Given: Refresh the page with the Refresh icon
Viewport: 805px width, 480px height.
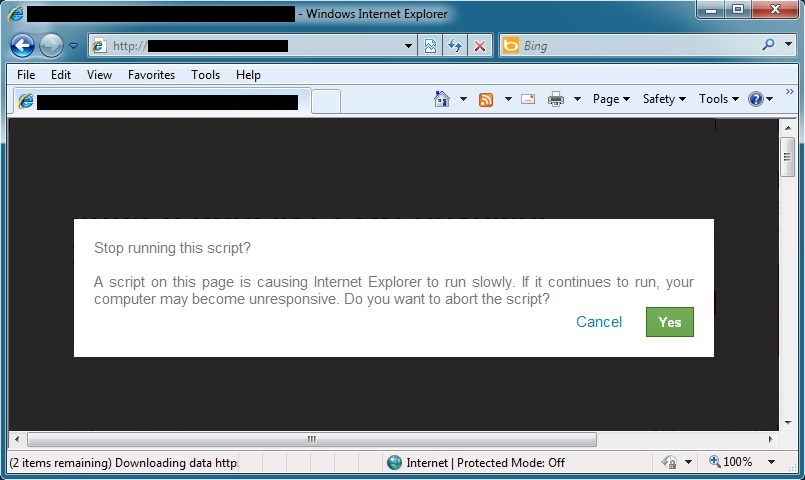Looking at the screenshot, I should 455,46.
